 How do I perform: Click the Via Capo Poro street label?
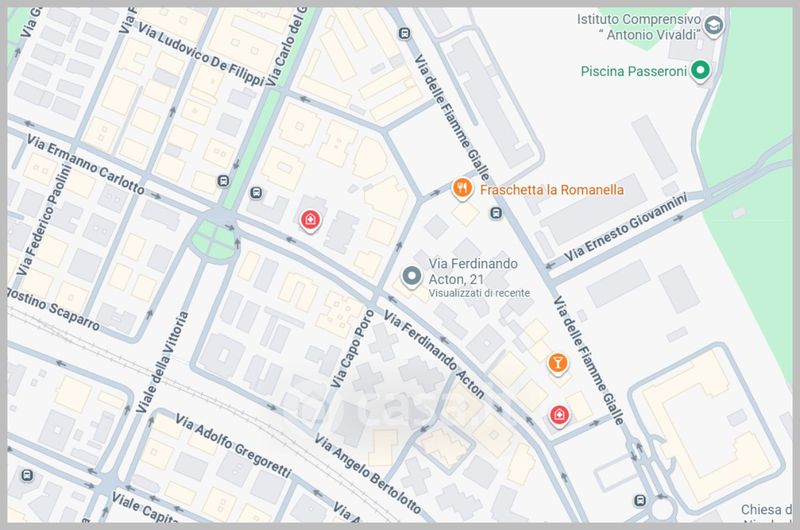(x=353, y=348)
